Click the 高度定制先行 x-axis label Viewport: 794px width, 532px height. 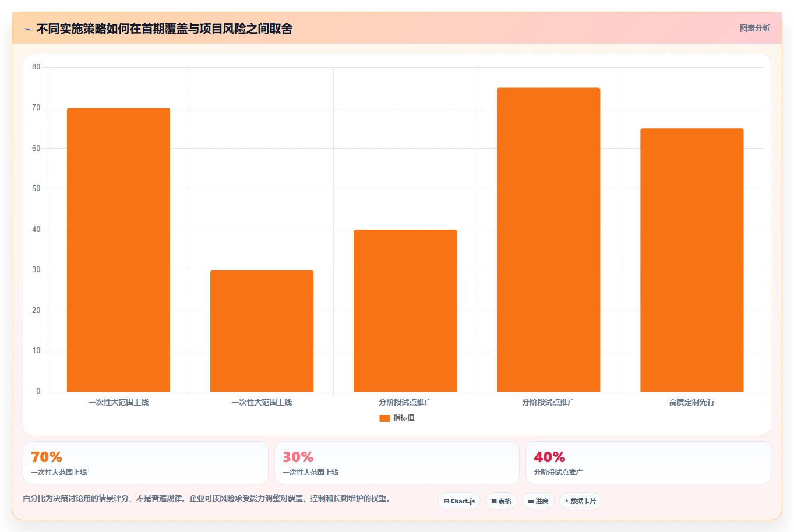[692, 402]
